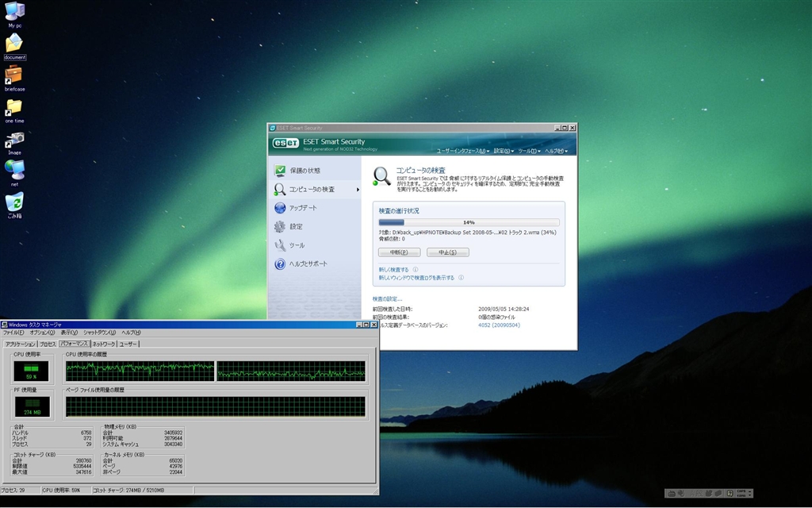Select the net network desktop icon
812x508 pixels.
pyautogui.click(x=14, y=170)
